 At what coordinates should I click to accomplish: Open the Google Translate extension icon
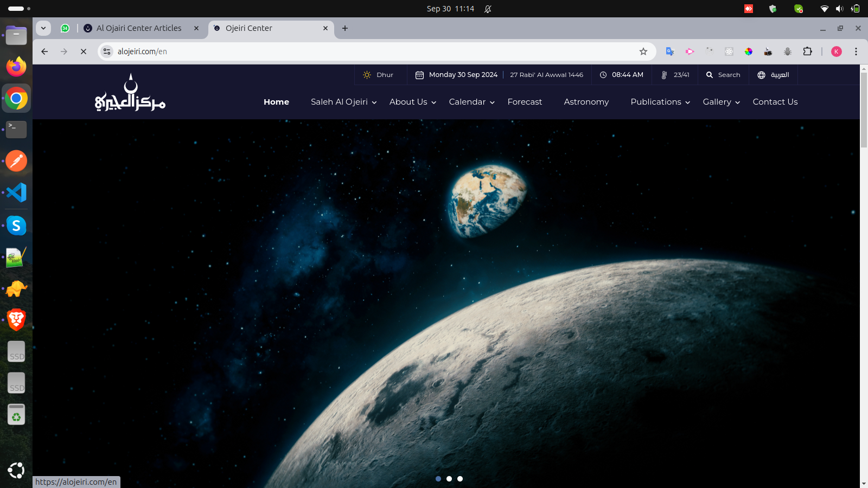[669, 51]
